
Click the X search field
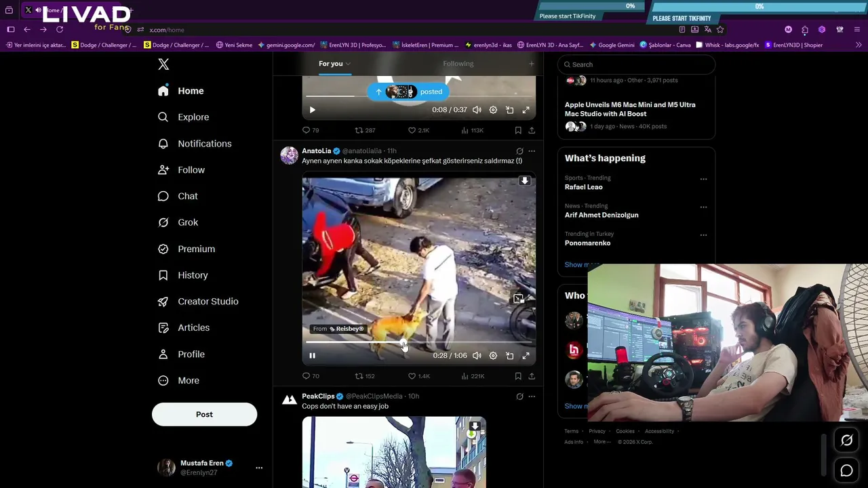pyautogui.click(x=636, y=64)
